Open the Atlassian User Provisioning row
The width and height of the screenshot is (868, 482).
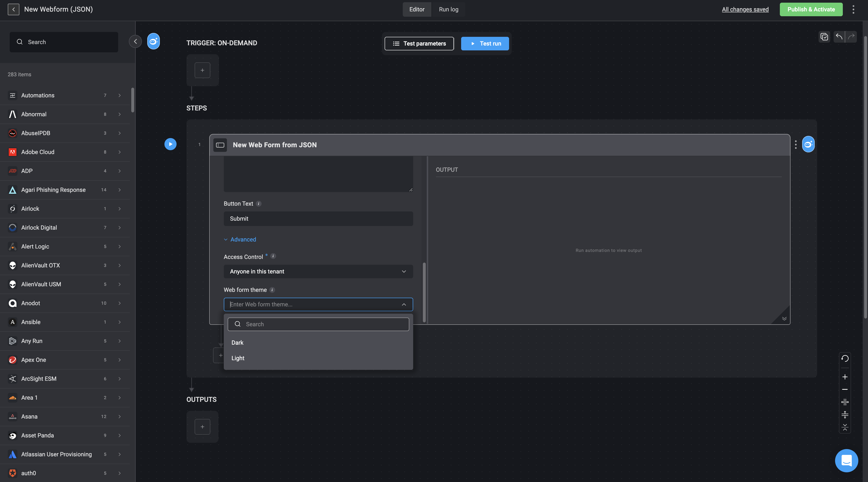tap(65, 454)
